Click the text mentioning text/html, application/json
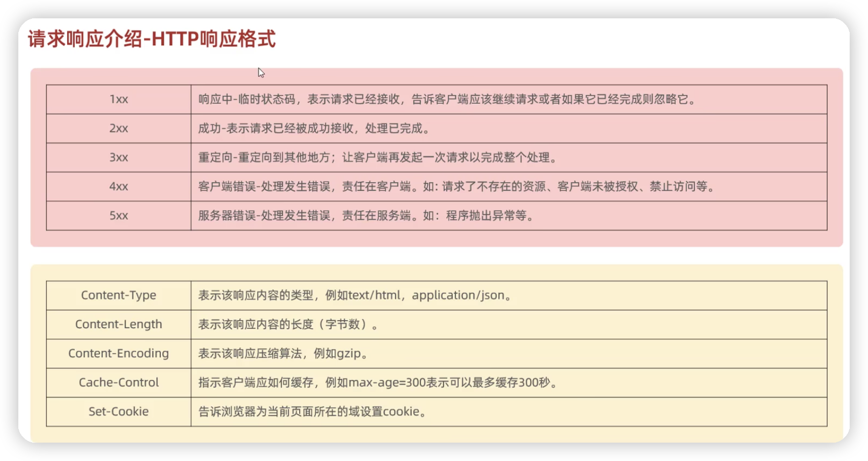Image resolution: width=868 pixels, height=461 pixels. [x=355, y=295]
